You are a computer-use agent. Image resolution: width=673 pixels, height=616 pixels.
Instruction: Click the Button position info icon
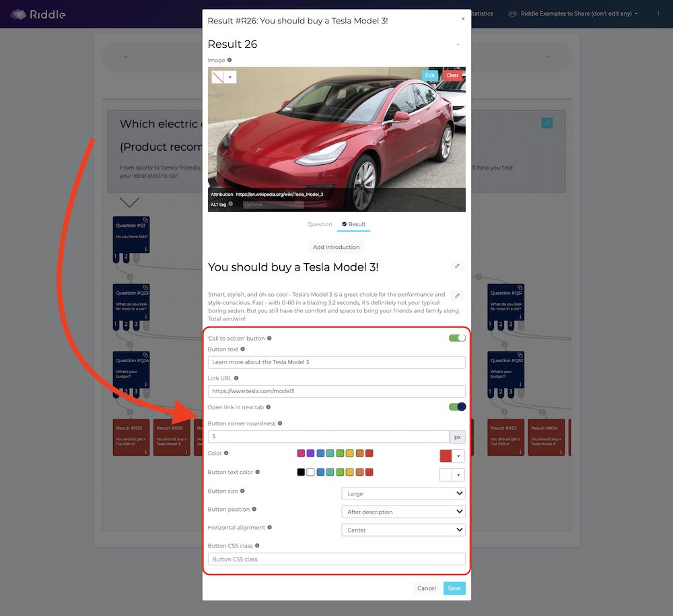254,509
